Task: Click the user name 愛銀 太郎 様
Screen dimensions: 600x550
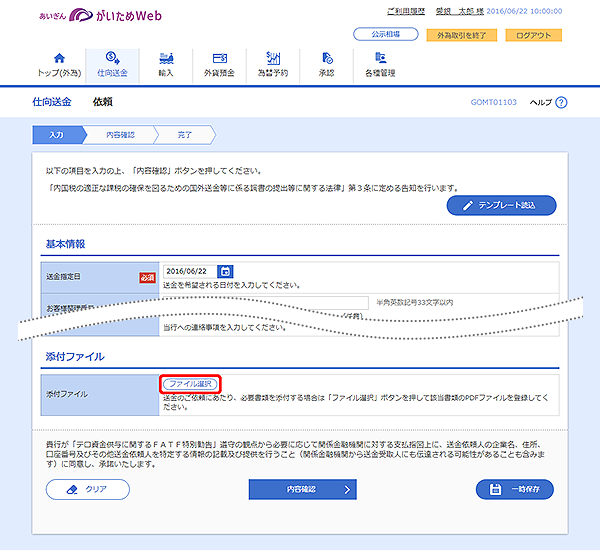Action: pyautogui.click(x=460, y=11)
